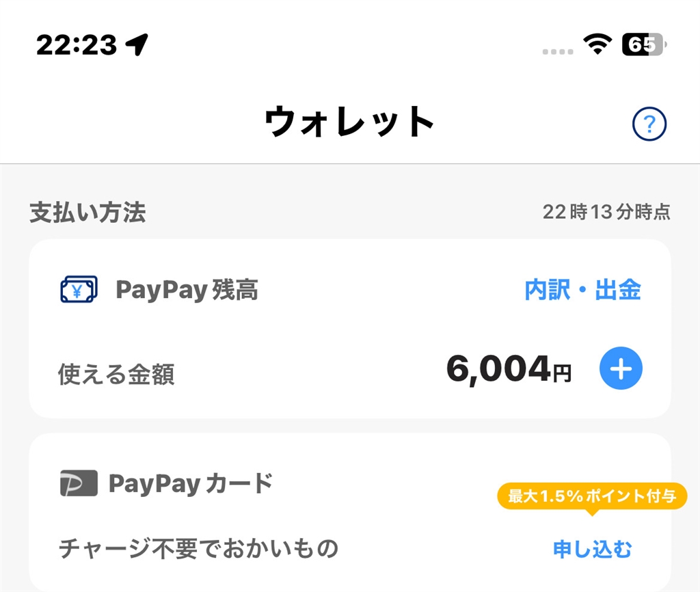Tap the ウォレット page title
The image size is (700, 592).
pos(349,124)
